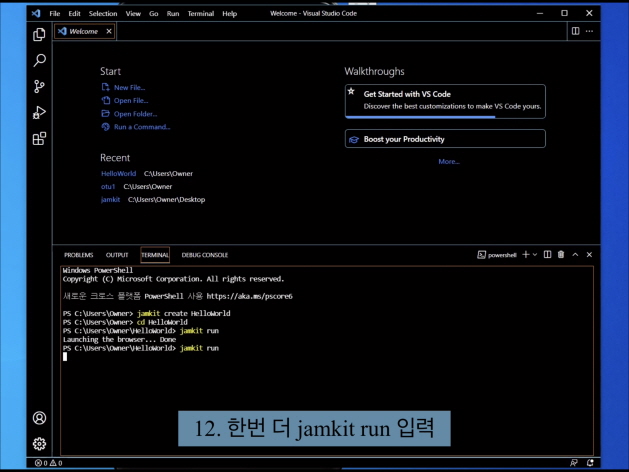The image size is (629, 472).
Task: Click the Run a Command... link
Action: [142, 127]
